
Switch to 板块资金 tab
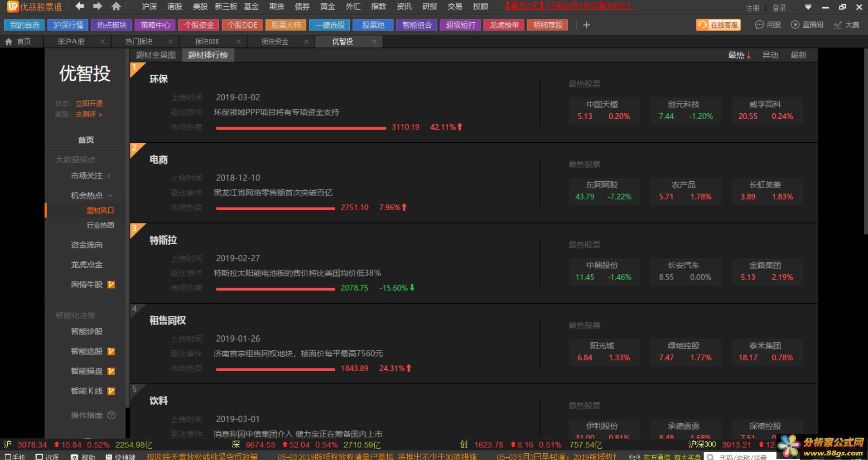[x=275, y=42]
